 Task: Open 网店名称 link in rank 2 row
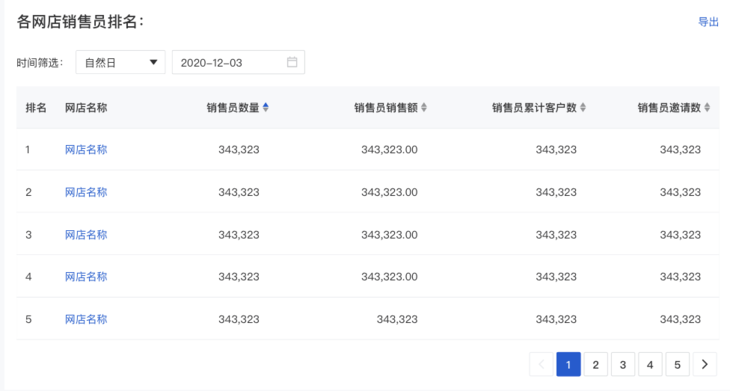point(86,192)
